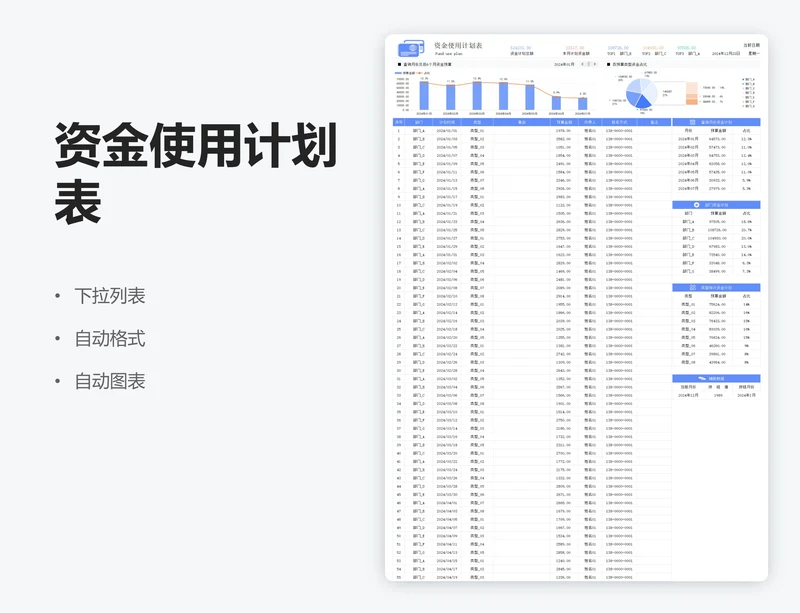Select the 2024年01月 query month cell above chart
Image resolution: width=800 pixels, height=613 pixels.
coord(564,64)
